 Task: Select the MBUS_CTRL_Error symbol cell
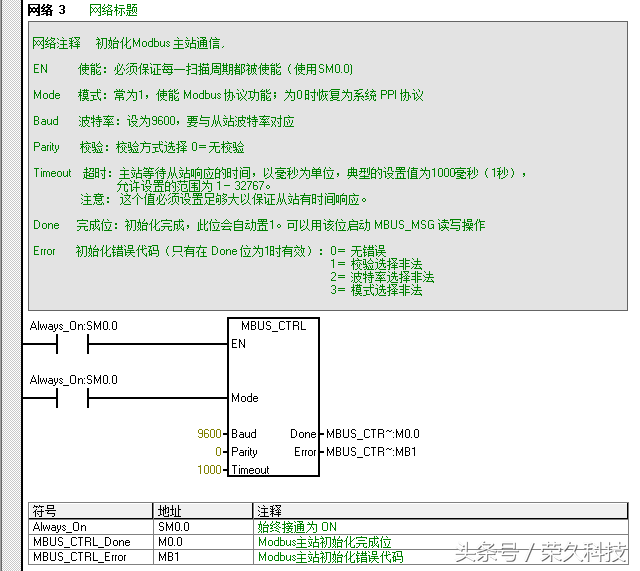click(90, 557)
